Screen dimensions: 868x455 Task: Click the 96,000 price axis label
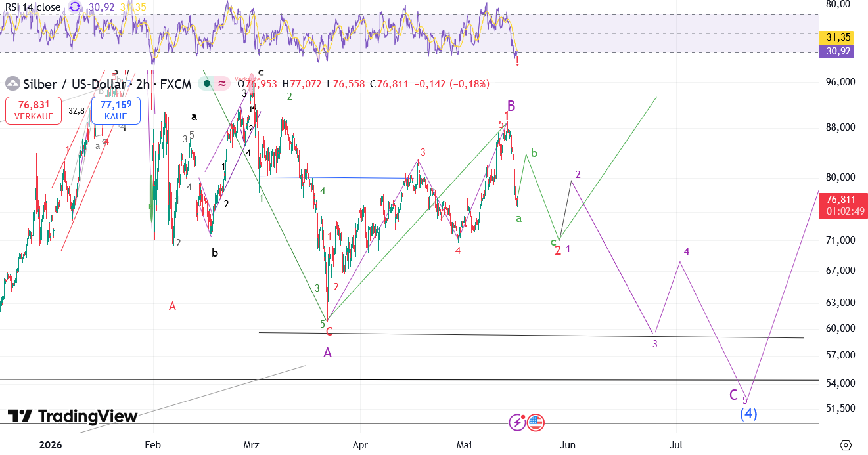click(x=840, y=82)
